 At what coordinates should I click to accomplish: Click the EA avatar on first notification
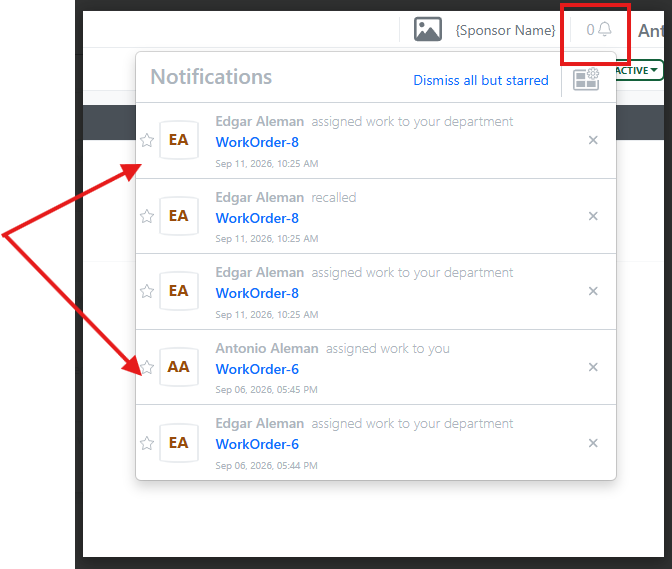pyautogui.click(x=179, y=140)
